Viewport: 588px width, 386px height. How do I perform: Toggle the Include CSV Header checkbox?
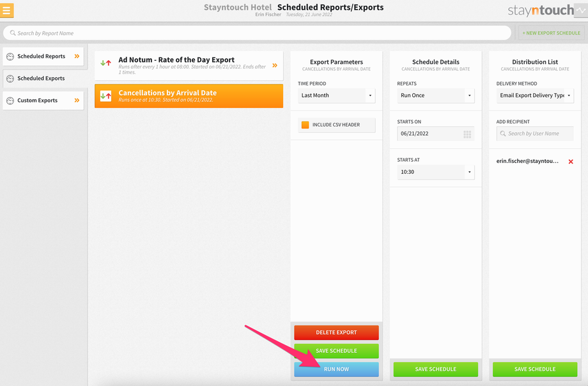306,125
